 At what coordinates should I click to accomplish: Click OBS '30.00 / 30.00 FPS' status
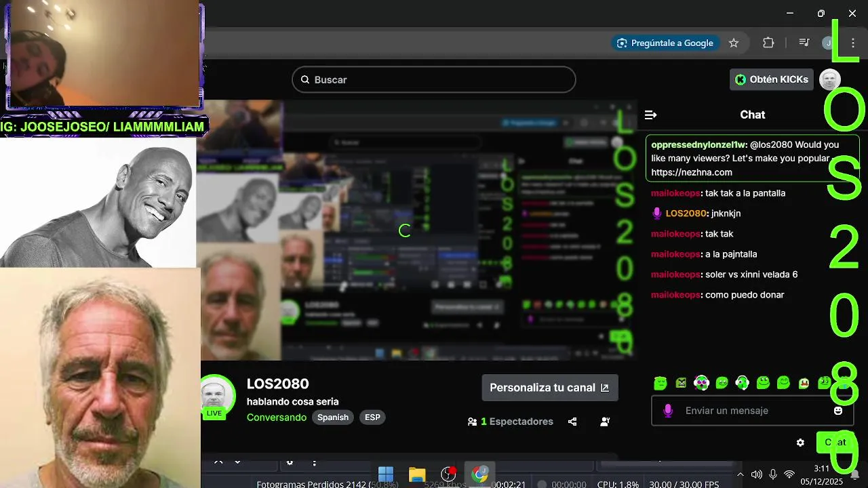(x=684, y=484)
